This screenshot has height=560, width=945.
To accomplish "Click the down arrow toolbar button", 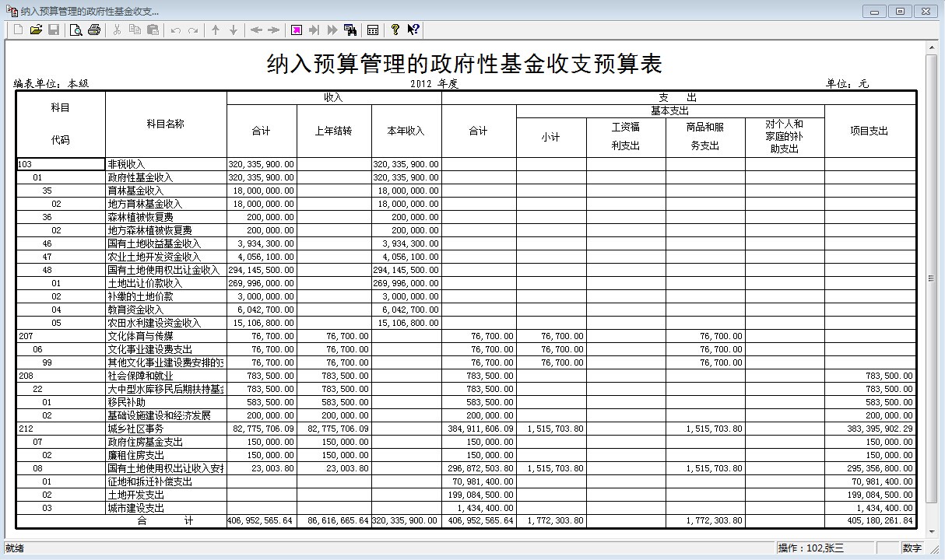I will (233, 30).
